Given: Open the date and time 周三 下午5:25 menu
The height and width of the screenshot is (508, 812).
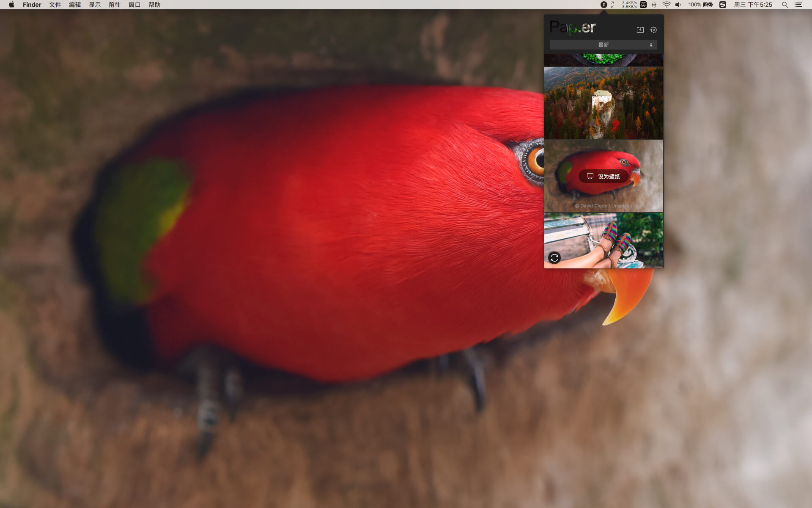Looking at the screenshot, I should point(753,5).
